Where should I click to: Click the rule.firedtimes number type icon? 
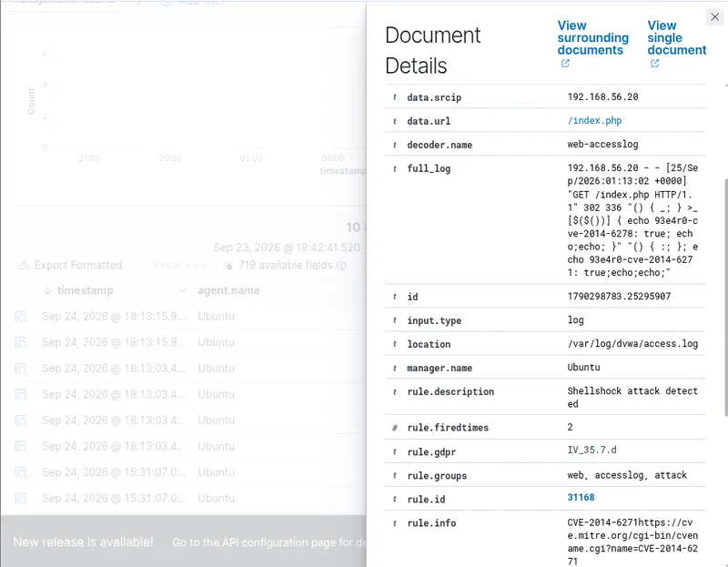tap(395, 428)
